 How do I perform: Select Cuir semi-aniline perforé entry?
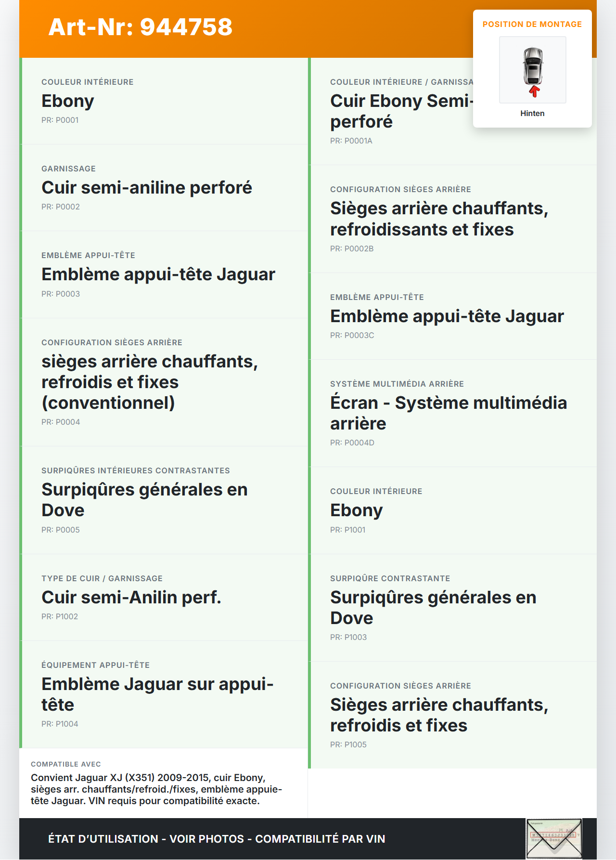[147, 188]
